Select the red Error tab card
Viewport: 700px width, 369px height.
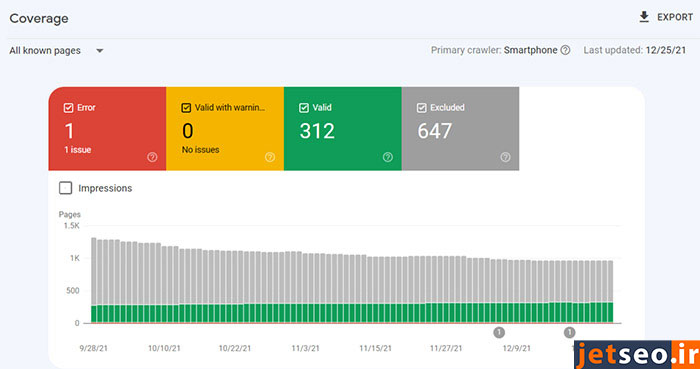tap(107, 129)
